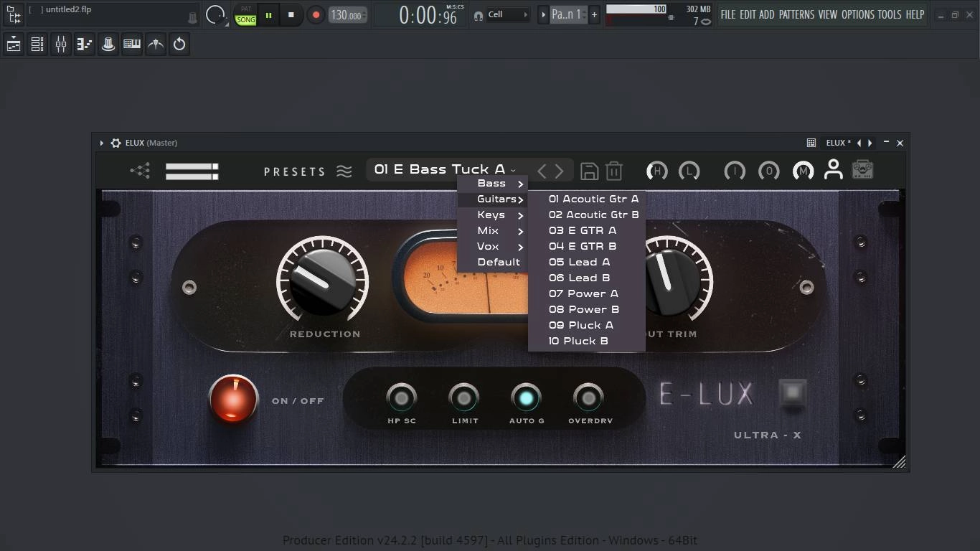Toggle headphone monitoring icon
980x551 pixels.
(x=479, y=15)
